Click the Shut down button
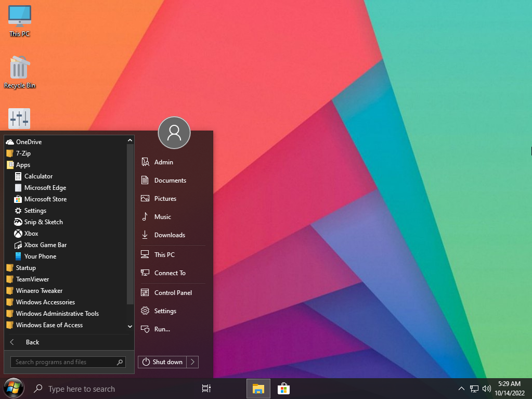 162,362
